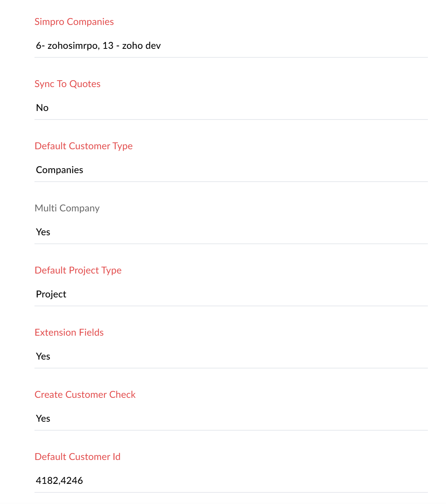
Task: Click the Sync To Quotes label
Action: (68, 84)
